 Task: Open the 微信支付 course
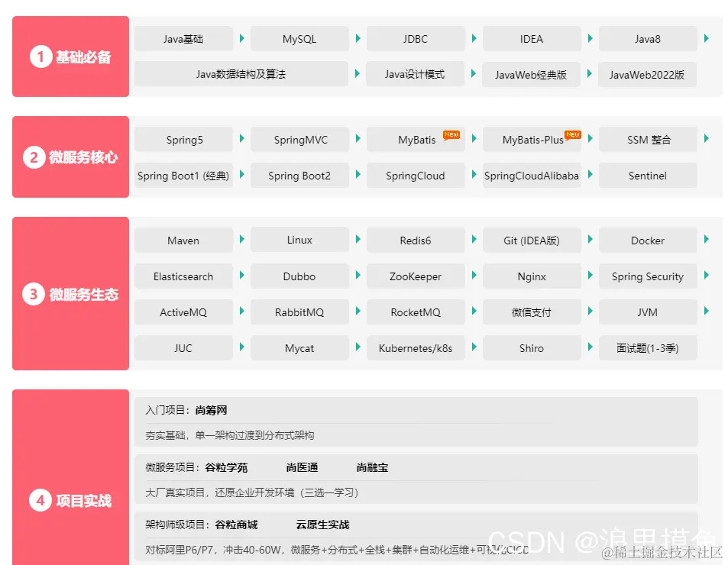532,312
